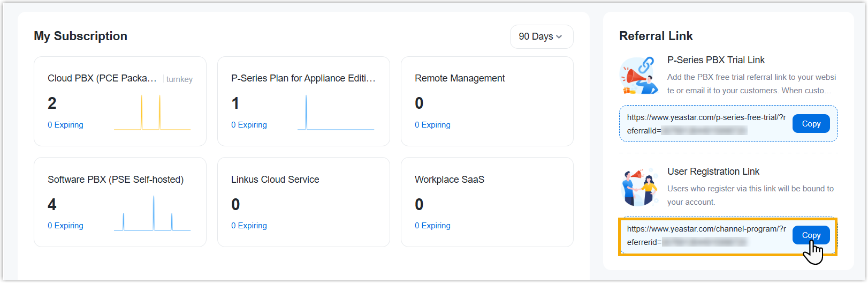This screenshot has height=283, width=868.
Task: Open 0 Expiring under Cloud PBX
Action: [x=65, y=125]
